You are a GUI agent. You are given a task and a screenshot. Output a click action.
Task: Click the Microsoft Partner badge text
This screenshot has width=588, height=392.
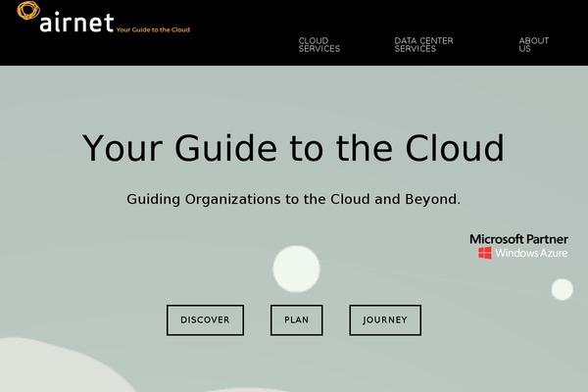coord(518,239)
